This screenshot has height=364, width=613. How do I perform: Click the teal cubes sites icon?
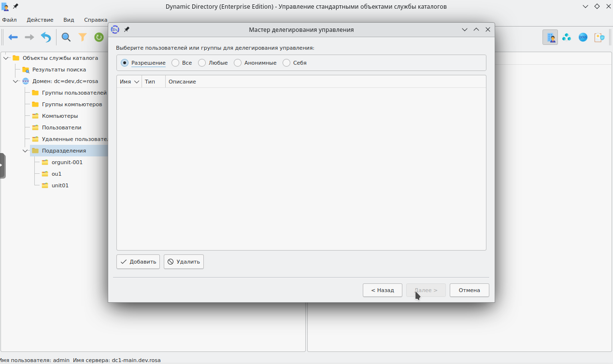pyautogui.click(x=567, y=37)
